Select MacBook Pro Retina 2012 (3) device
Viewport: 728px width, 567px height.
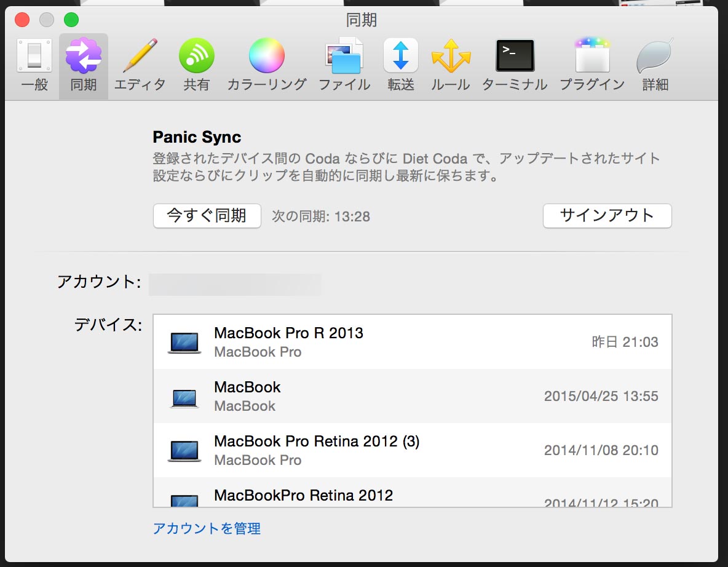[x=413, y=450]
